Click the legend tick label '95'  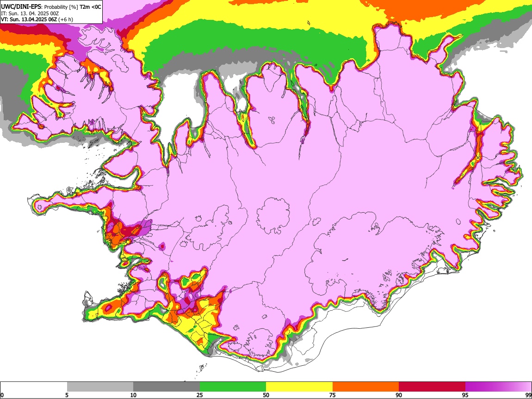(465, 395)
